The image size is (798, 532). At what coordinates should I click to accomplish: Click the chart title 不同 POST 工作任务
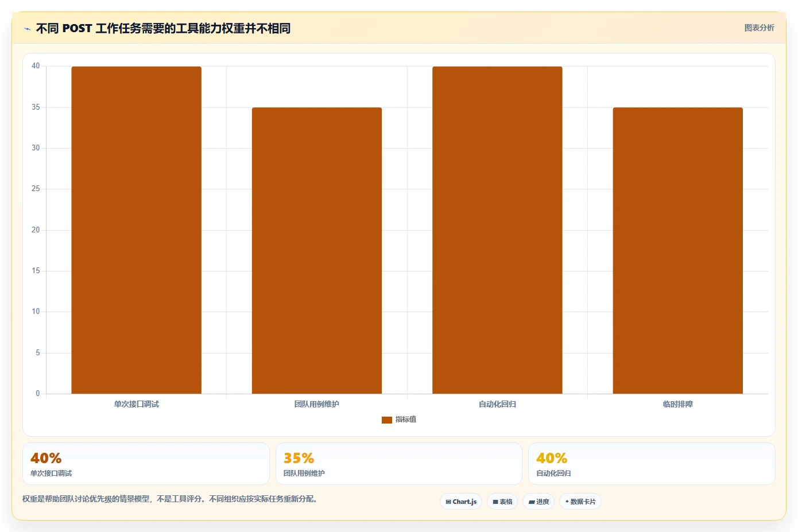point(163,28)
